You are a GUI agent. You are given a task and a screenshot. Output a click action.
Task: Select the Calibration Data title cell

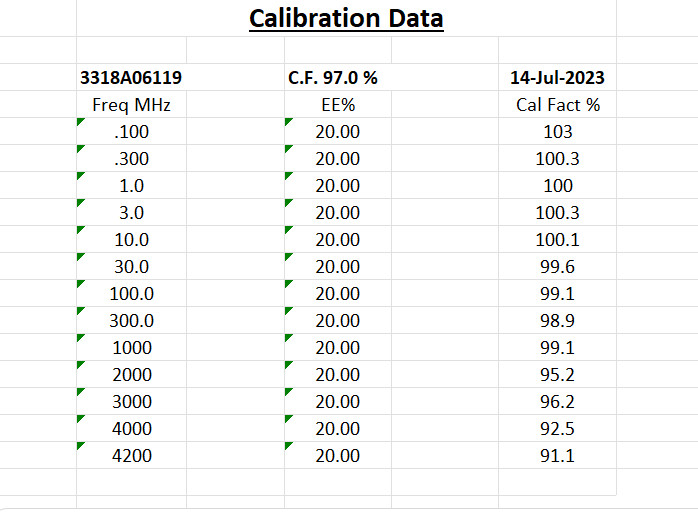pyautogui.click(x=346, y=18)
